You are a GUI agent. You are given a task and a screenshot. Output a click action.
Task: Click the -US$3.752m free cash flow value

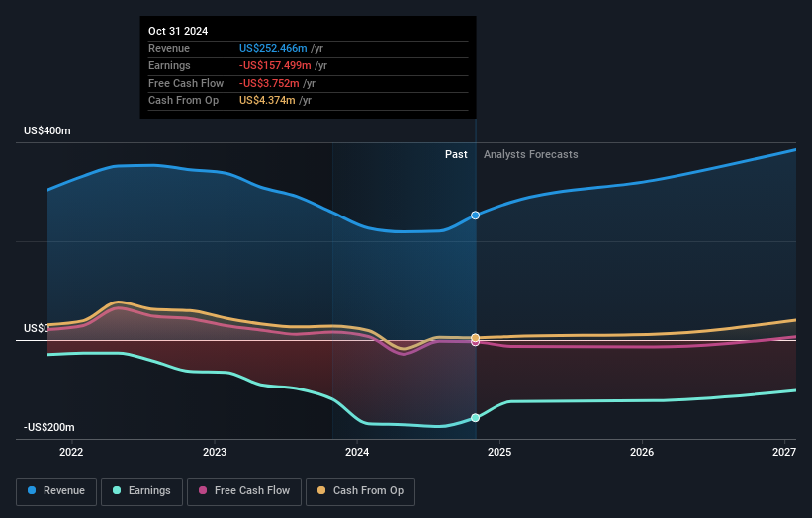tap(269, 83)
